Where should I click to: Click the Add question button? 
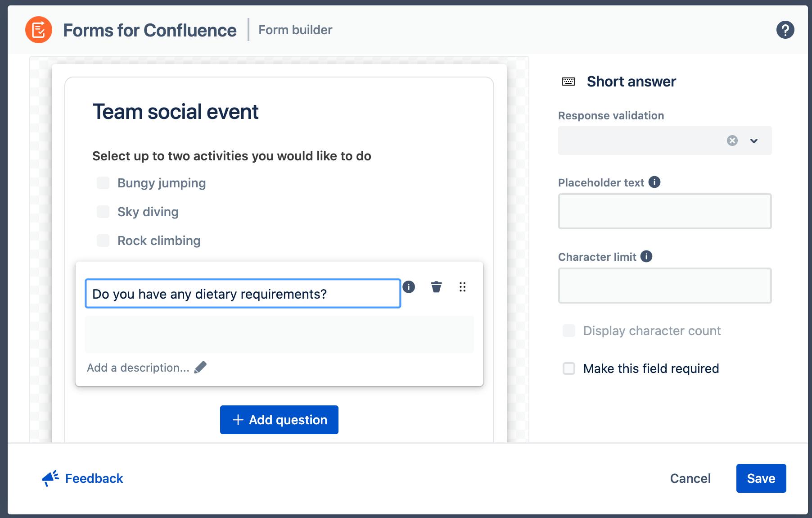(279, 419)
